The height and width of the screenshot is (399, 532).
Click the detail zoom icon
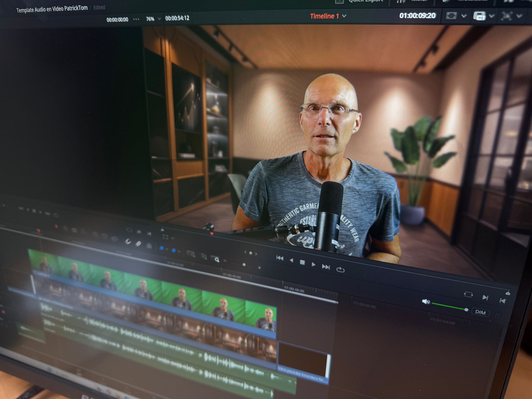point(204,257)
